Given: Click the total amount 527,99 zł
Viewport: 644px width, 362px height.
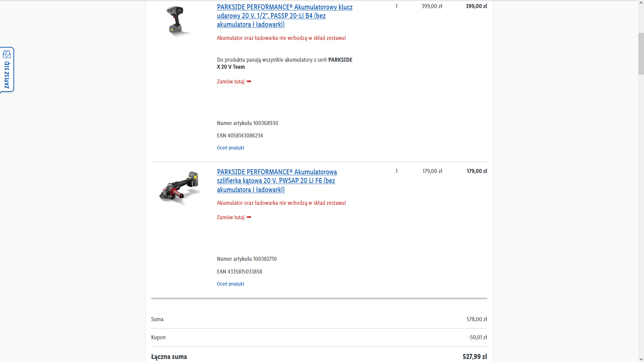Looking at the screenshot, I should pos(475,357).
